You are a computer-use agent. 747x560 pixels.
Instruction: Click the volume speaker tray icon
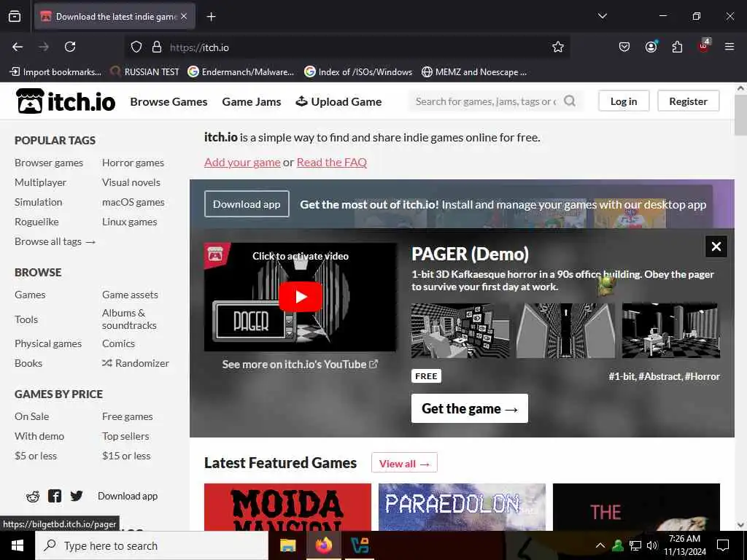pyautogui.click(x=652, y=545)
